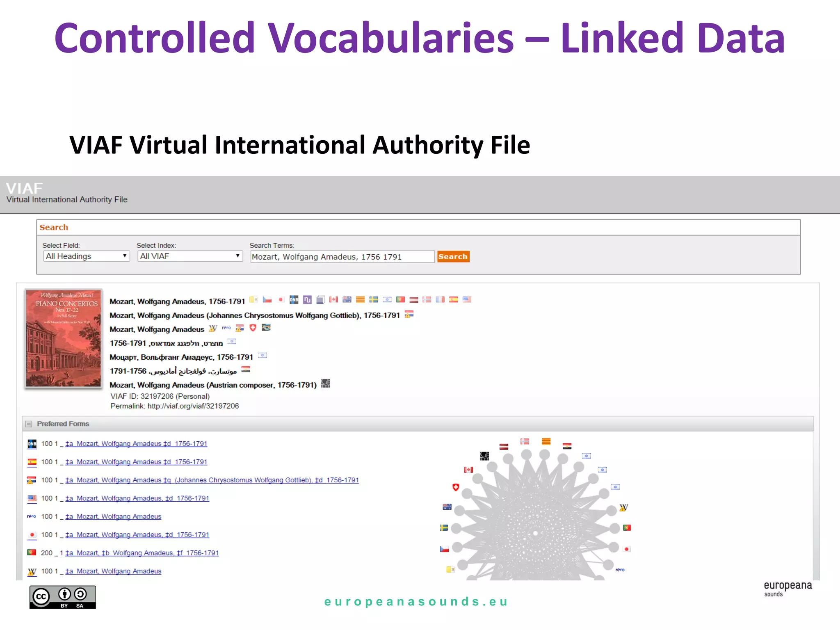Click the Swiss shield in the cluster diagram
The height and width of the screenshot is (630, 840).
pos(455,487)
